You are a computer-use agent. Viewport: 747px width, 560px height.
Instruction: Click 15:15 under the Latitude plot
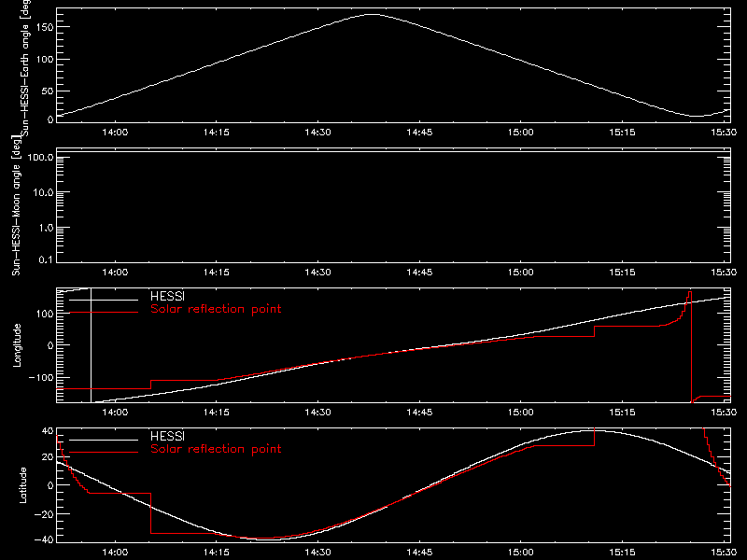point(622,553)
